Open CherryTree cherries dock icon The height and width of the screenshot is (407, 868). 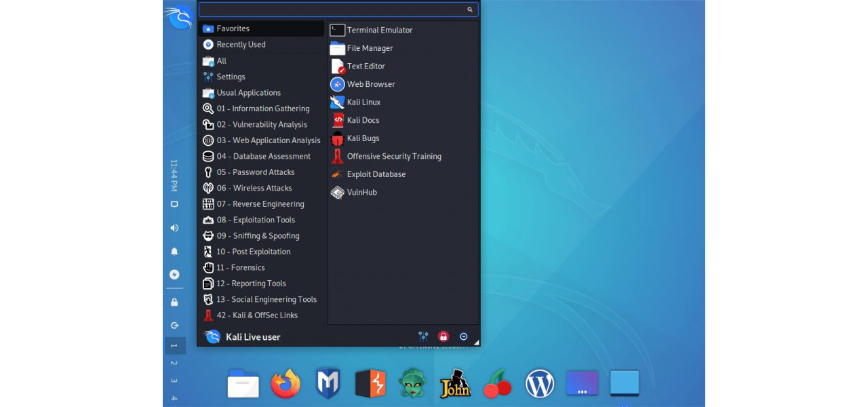[x=497, y=384]
